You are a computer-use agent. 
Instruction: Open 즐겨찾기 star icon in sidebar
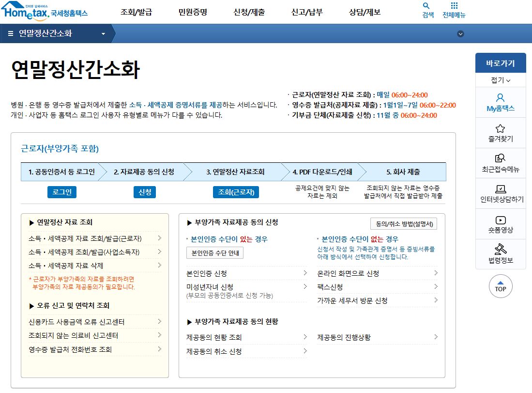501,132
